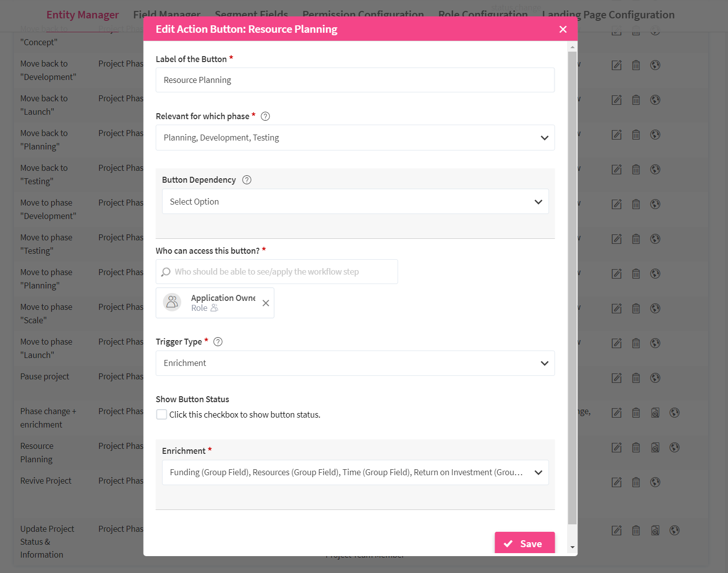Click help icon beside Relevant for which phase
Image resolution: width=728 pixels, height=573 pixels.
coord(265,116)
